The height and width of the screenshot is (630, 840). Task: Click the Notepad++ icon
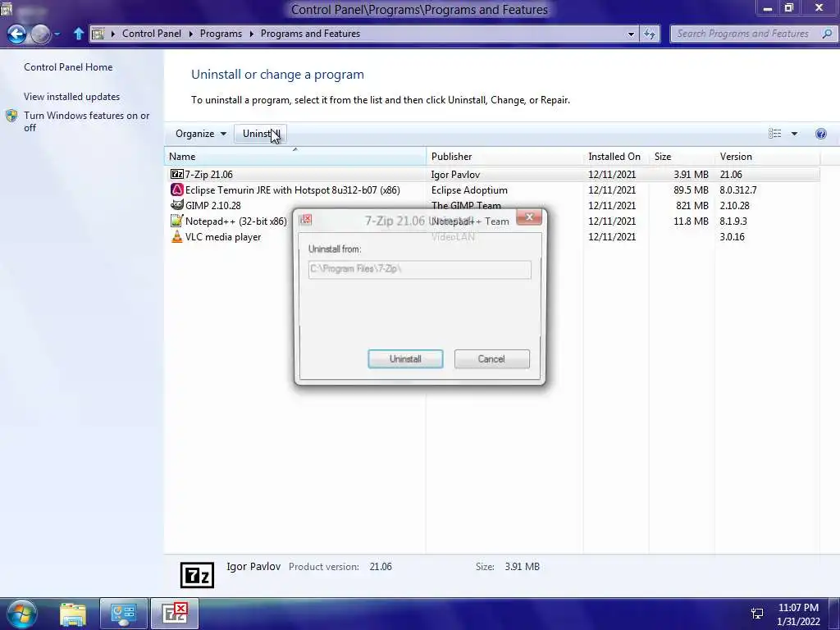pos(177,220)
